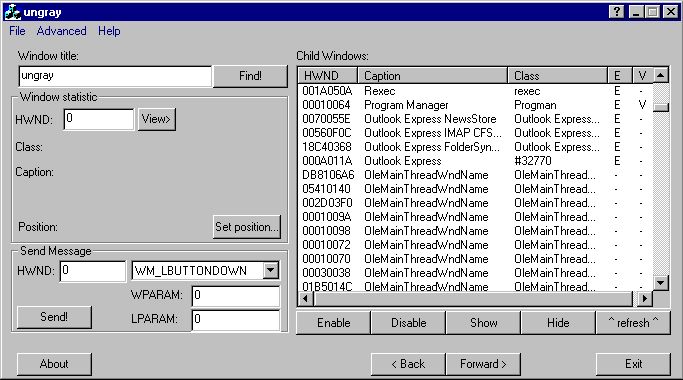Open the Advanced menu
The image size is (683, 380).
click(61, 31)
